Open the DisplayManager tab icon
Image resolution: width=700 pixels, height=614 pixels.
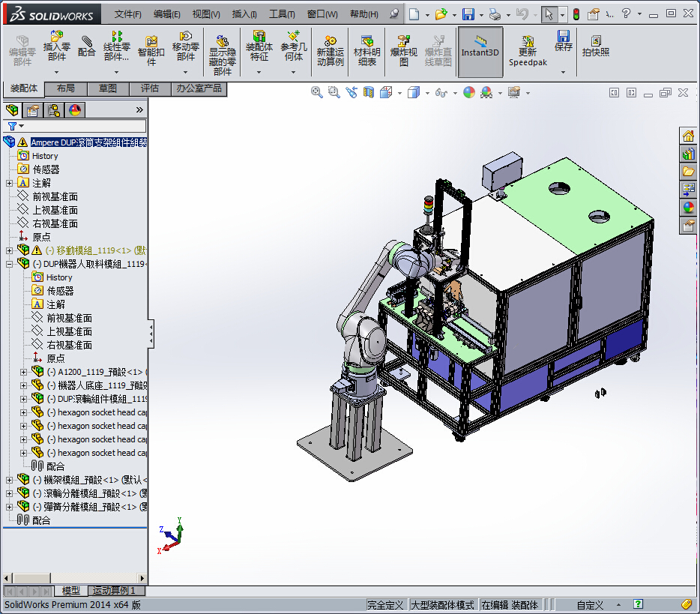75,110
